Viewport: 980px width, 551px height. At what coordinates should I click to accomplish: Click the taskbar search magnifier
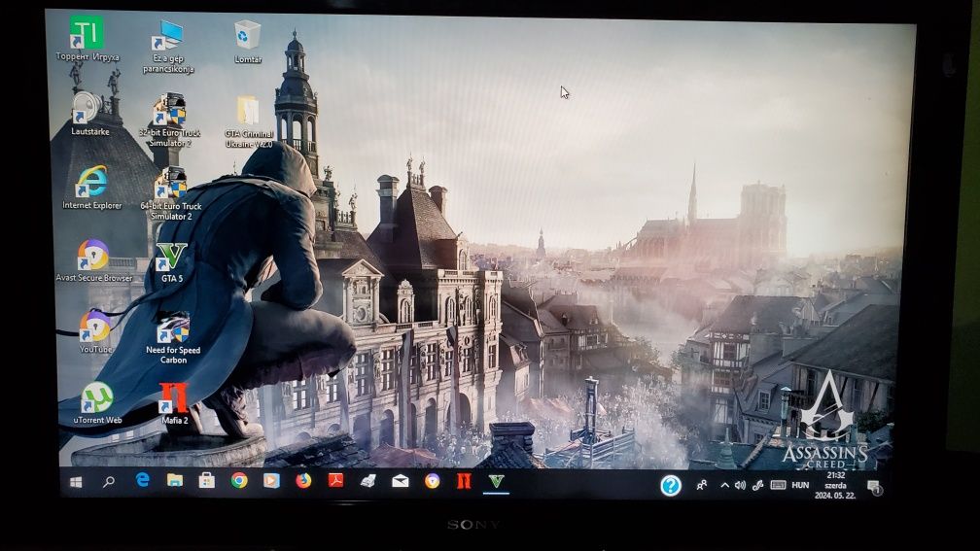[x=109, y=482]
